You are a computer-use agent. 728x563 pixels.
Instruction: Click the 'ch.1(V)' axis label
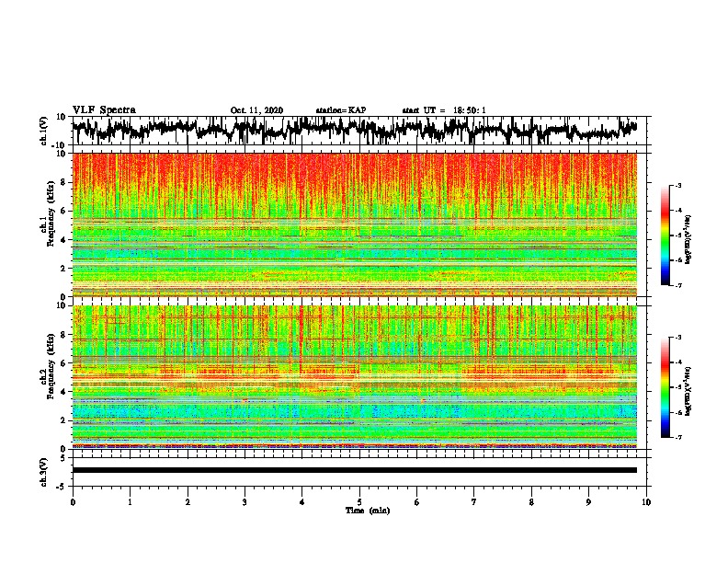click(x=44, y=131)
